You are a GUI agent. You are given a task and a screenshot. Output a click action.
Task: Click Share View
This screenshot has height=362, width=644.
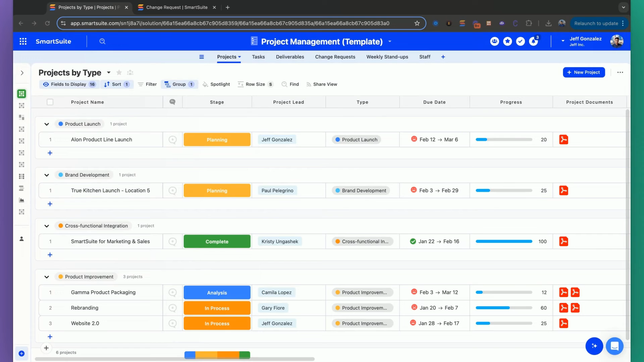(x=321, y=84)
